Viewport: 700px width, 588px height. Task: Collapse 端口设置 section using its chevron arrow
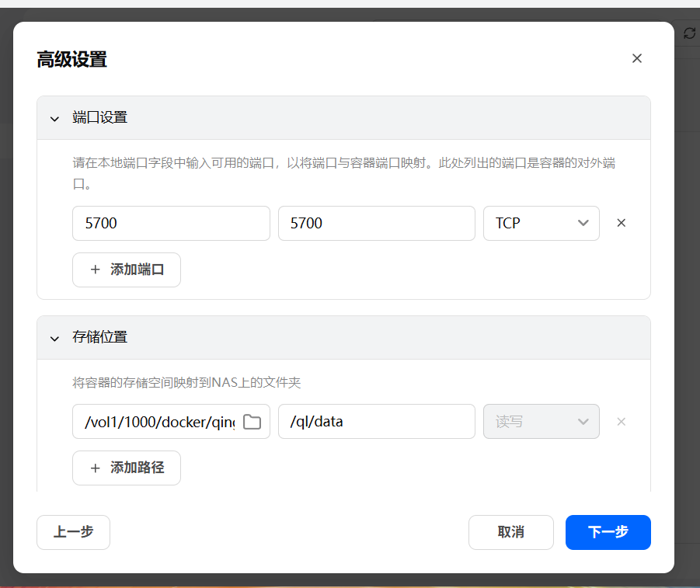(54, 119)
